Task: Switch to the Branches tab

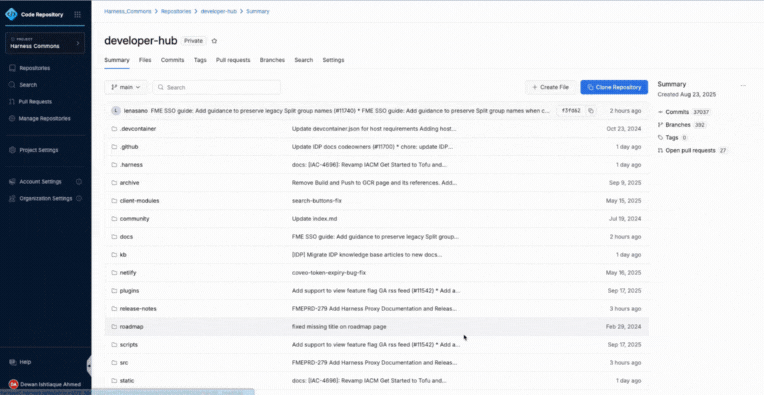Action: [272, 60]
